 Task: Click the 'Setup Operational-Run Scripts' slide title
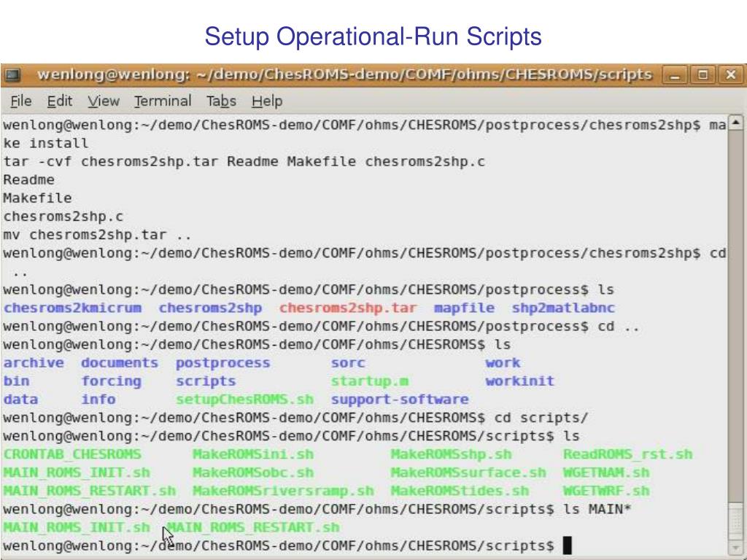[373, 36]
